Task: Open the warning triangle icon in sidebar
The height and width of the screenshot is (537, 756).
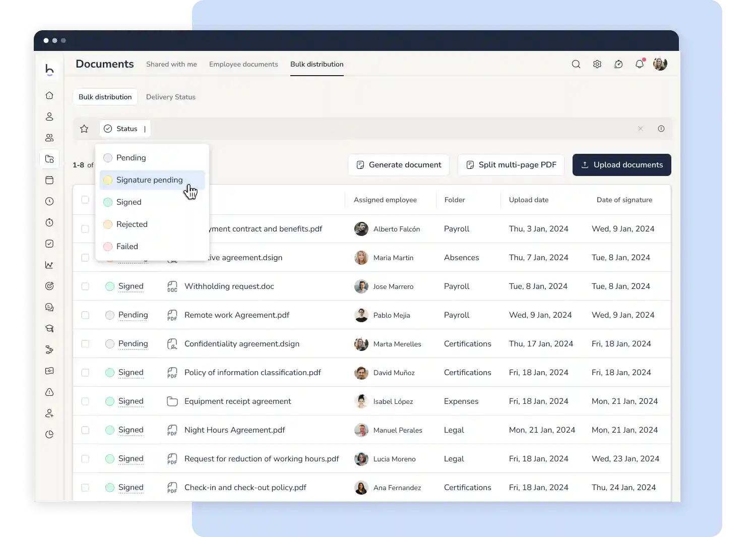Action: (49, 392)
